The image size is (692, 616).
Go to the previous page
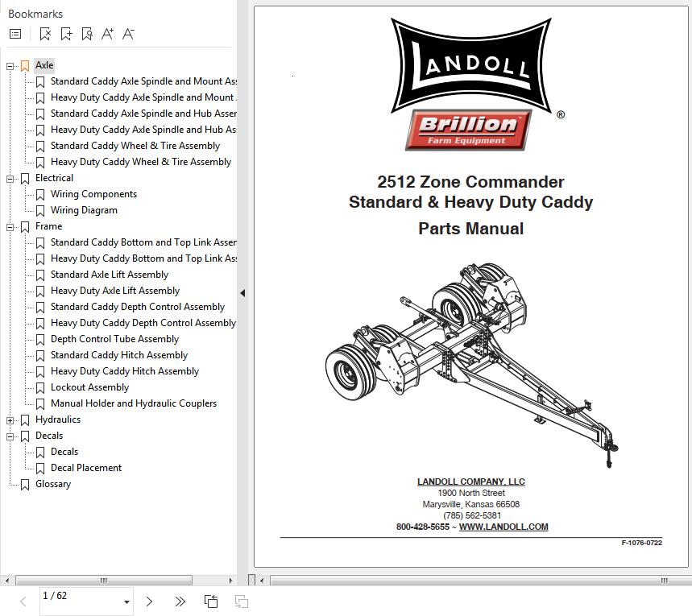(23, 602)
